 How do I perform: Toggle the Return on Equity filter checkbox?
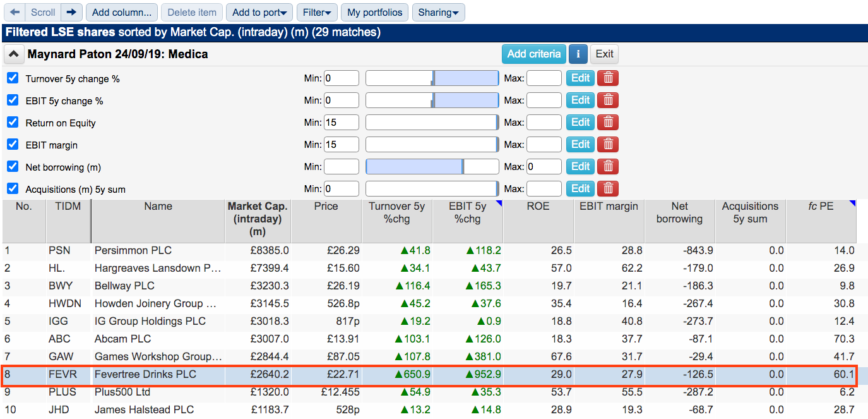(x=12, y=123)
